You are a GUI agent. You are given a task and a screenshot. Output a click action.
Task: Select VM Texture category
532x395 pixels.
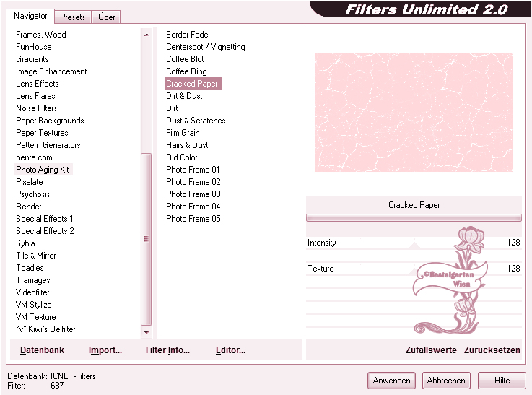[x=36, y=317]
